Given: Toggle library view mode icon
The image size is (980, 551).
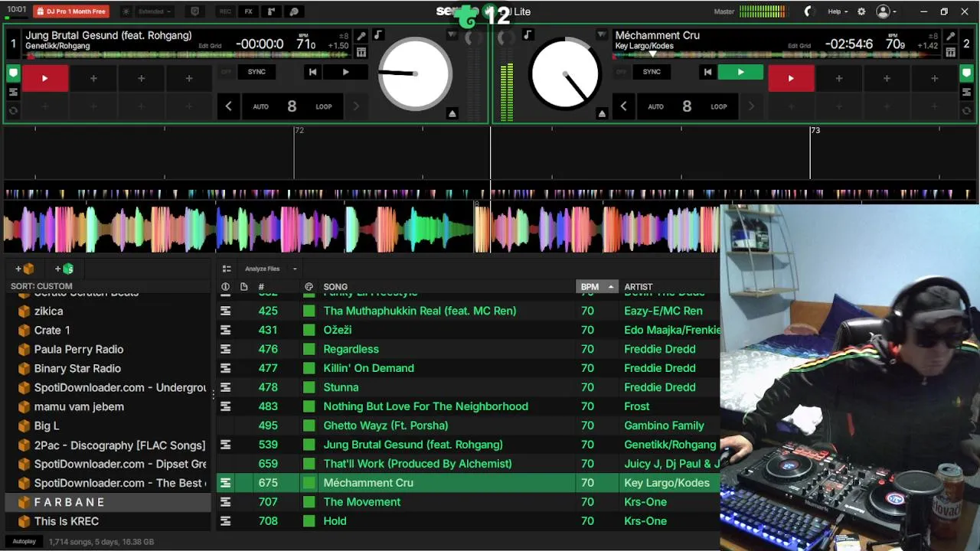Looking at the screenshot, I should point(227,269).
